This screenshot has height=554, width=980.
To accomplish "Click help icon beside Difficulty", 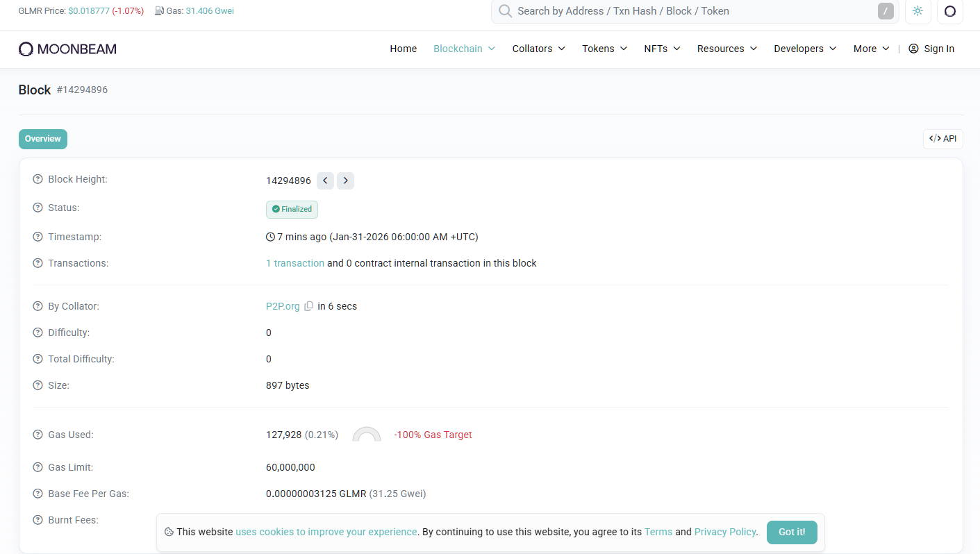I will [x=38, y=333].
